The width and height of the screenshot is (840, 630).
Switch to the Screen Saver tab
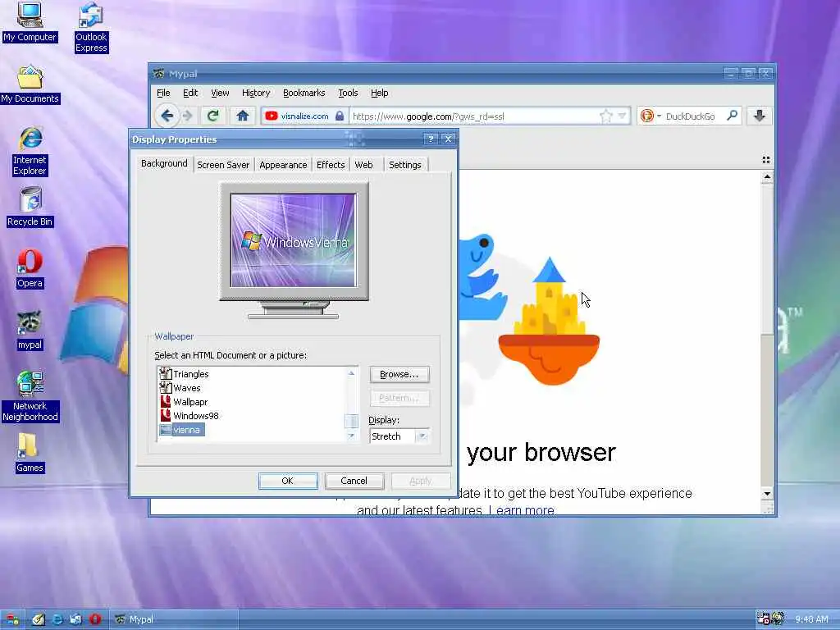(223, 165)
